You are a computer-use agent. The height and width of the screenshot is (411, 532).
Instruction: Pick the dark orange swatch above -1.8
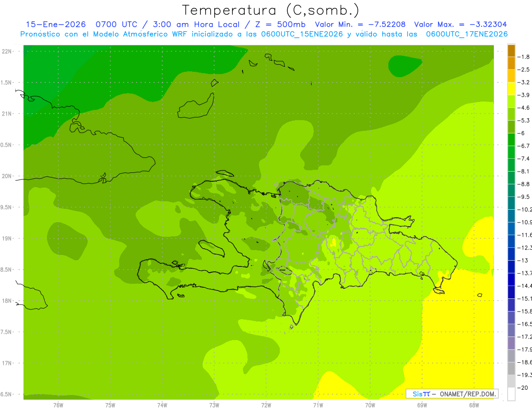click(511, 51)
